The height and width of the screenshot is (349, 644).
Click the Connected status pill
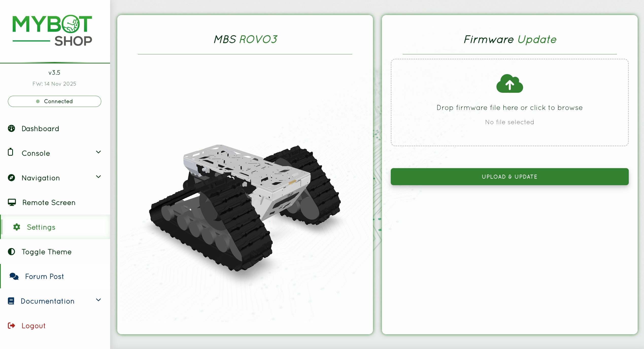55,101
